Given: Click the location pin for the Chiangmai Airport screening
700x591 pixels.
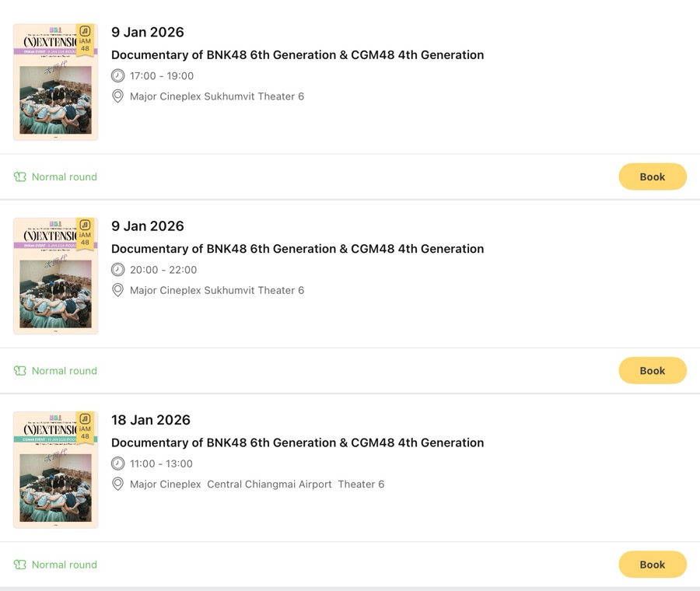Looking at the screenshot, I should [x=117, y=484].
